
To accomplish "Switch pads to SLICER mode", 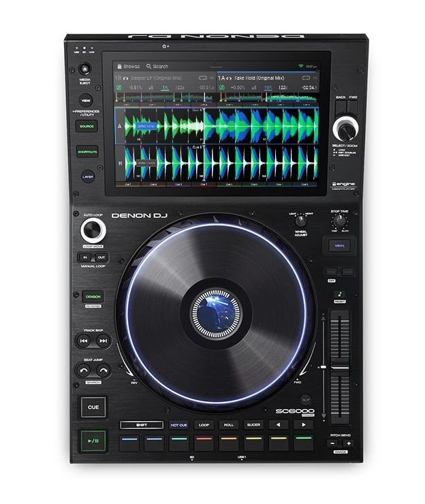I will pyautogui.click(x=253, y=425).
